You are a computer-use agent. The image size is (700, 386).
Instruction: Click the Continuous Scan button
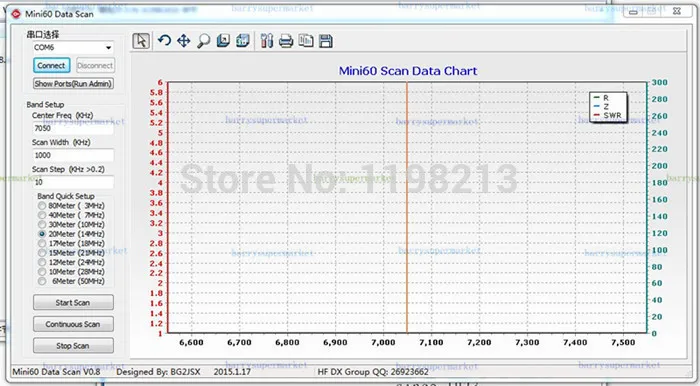73,324
